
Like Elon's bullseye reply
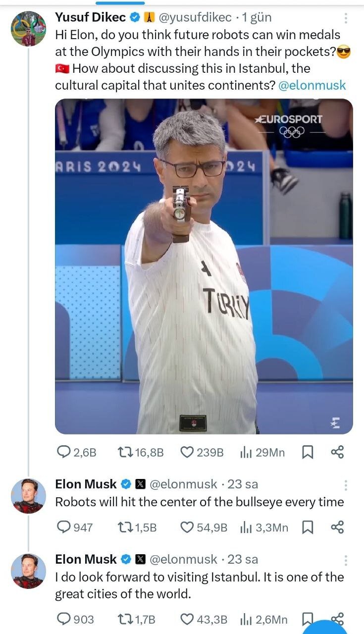pyautogui.click(x=187, y=527)
